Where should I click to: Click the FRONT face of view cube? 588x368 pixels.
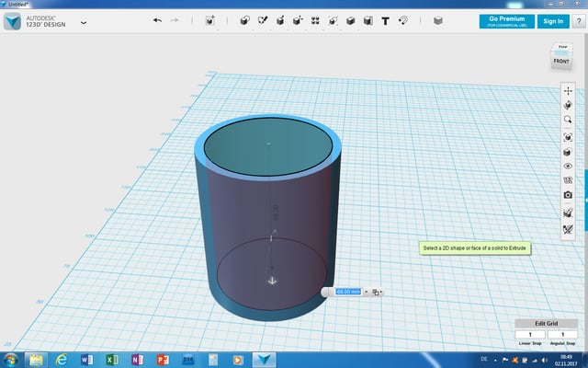click(x=560, y=62)
